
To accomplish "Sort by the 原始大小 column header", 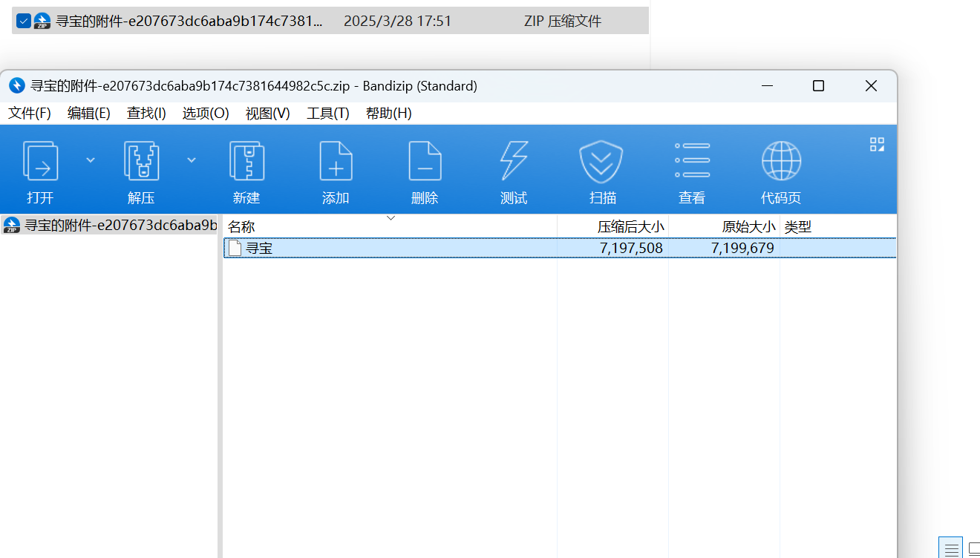I will (x=724, y=227).
